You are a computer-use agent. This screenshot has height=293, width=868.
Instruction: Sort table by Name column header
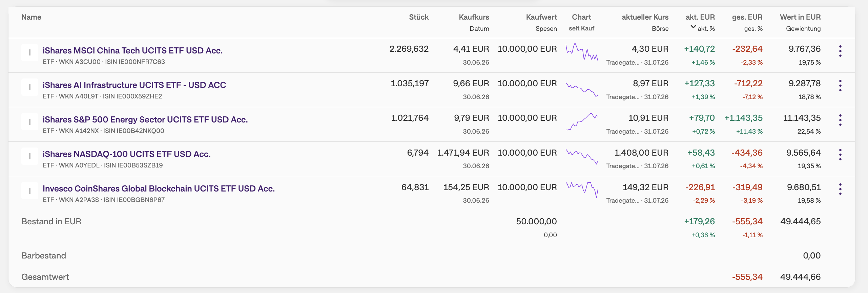pyautogui.click(x=31, y=17)
